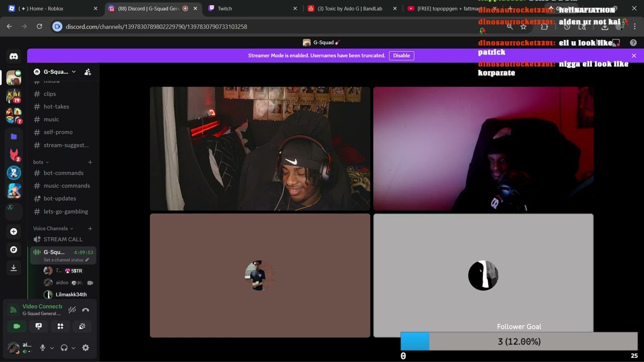Collapse the Voice Channels category
The image size is (644, 362).
click(53, 228)
